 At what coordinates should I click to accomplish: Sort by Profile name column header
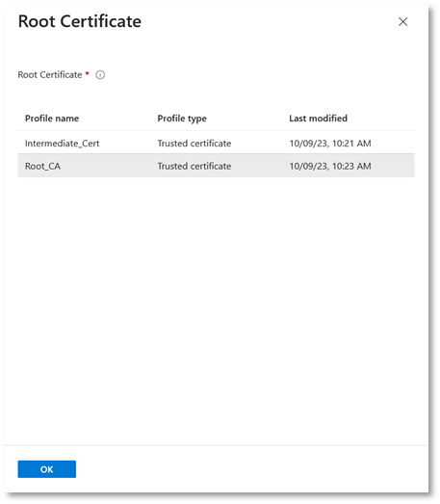click(52, 119)
